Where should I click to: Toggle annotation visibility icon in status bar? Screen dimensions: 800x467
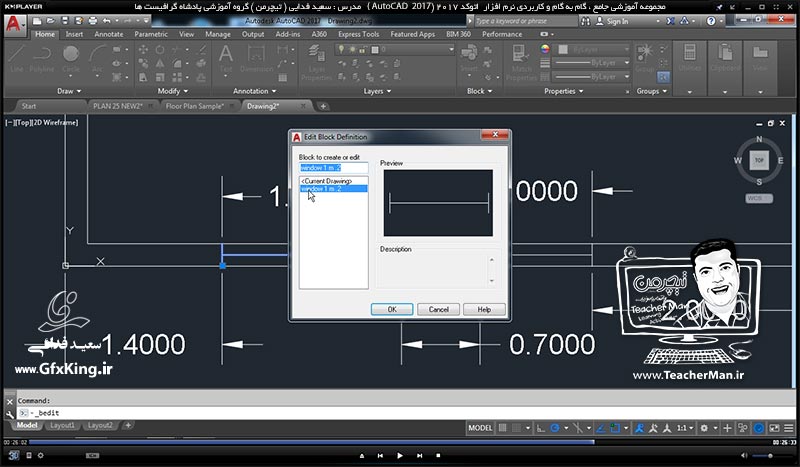[639, 428]
